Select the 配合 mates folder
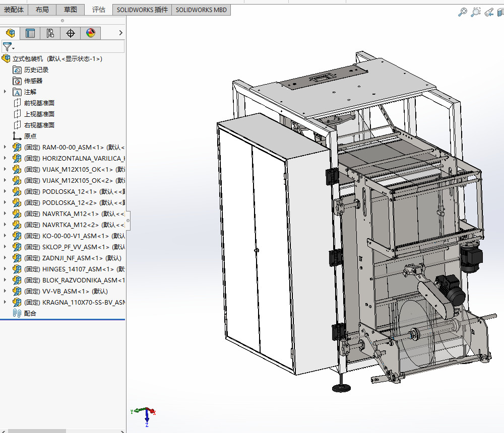Image resolution: width=504 pixels, height=433 pixels. click(x=30, y=313)
